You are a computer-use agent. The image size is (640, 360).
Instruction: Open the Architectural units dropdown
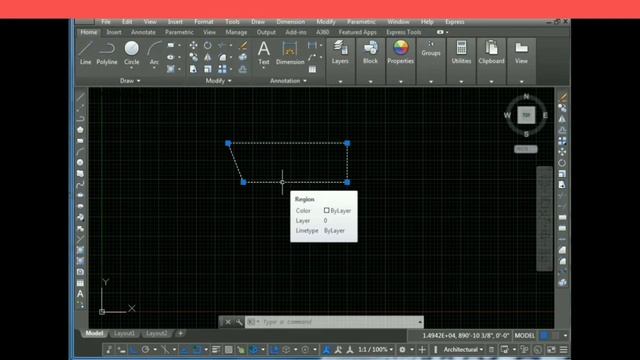(x=463, y=350)
